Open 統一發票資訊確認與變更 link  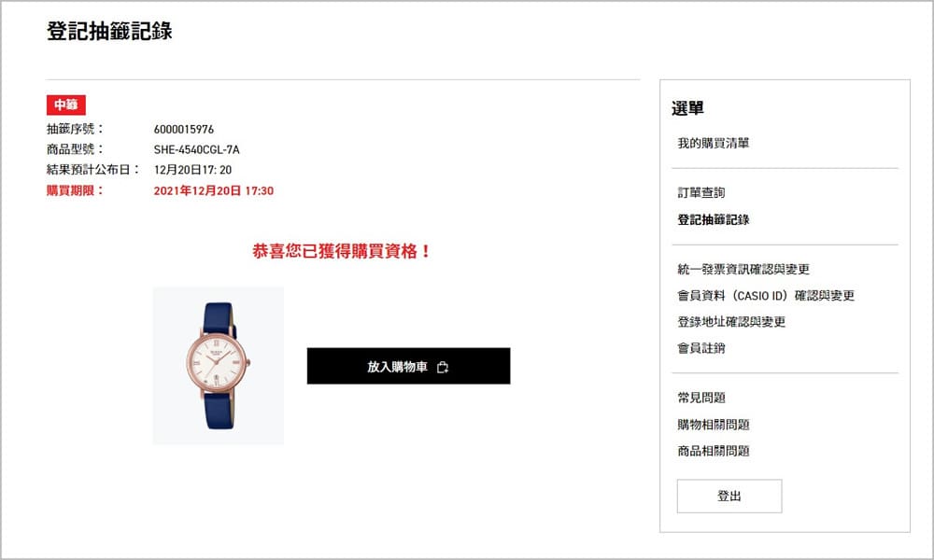tap(743, 269)
